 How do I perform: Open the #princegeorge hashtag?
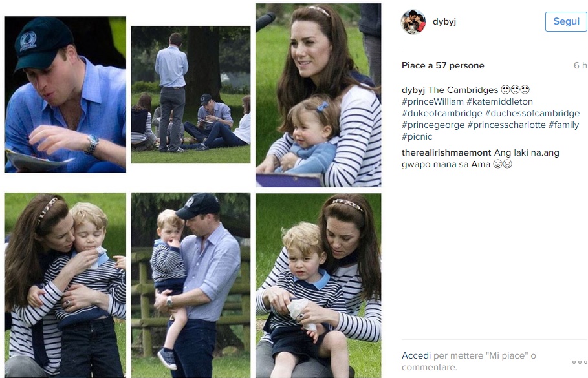(x=433, y=125)
